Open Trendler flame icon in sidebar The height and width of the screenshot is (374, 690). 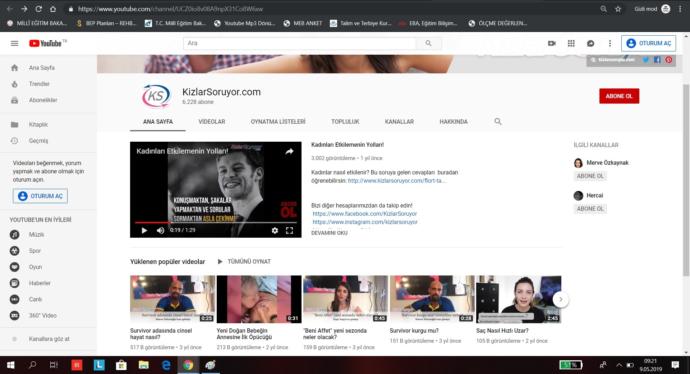[15, 84]
